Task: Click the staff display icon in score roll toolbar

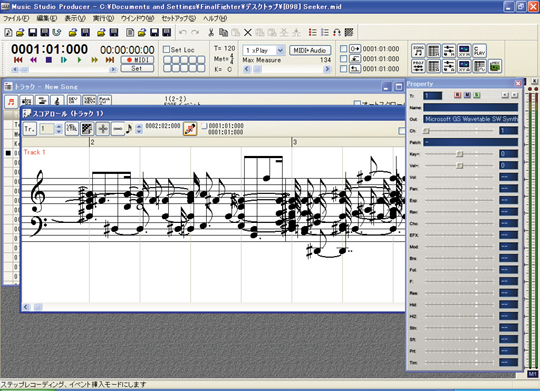Action: click(72, 129)
